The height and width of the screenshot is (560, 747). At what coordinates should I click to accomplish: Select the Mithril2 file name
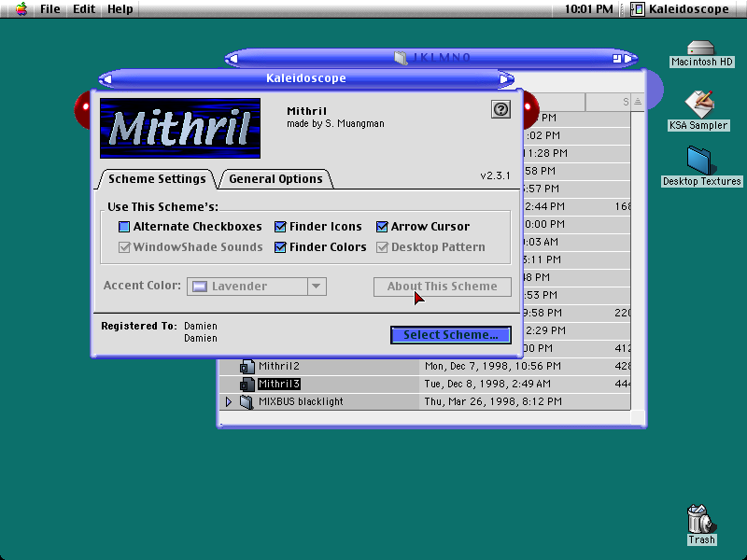pos(278,366)
